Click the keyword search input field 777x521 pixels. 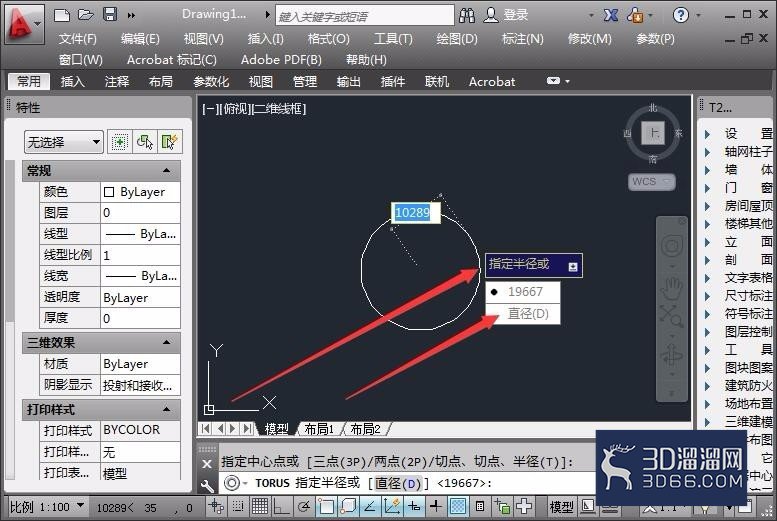365,15
